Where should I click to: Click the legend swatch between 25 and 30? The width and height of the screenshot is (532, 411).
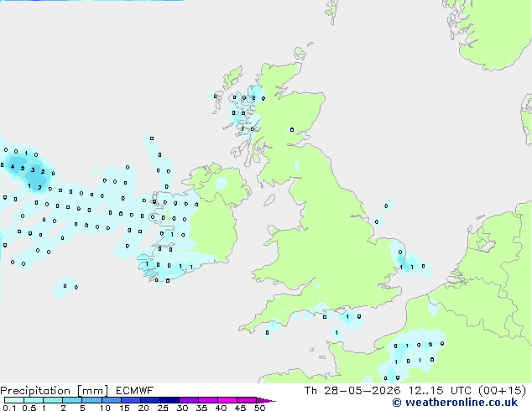pyautogui.click(x=170, y=400)
